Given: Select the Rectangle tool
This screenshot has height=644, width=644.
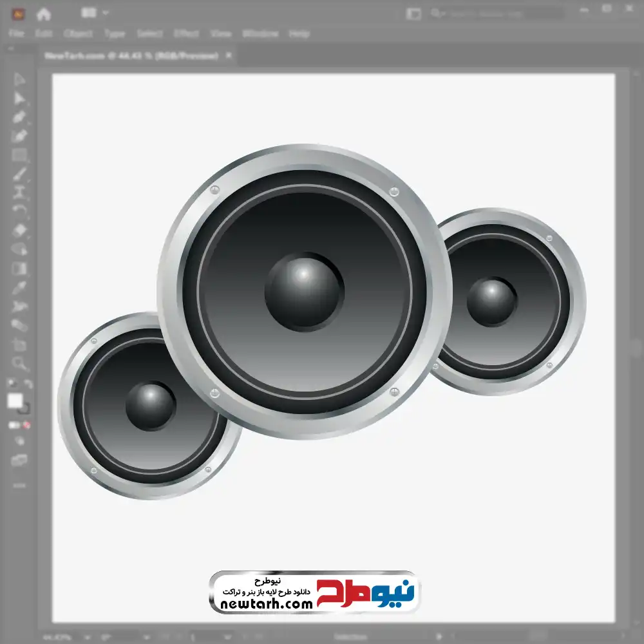Looking at the screenshot, I should point(19,155).
